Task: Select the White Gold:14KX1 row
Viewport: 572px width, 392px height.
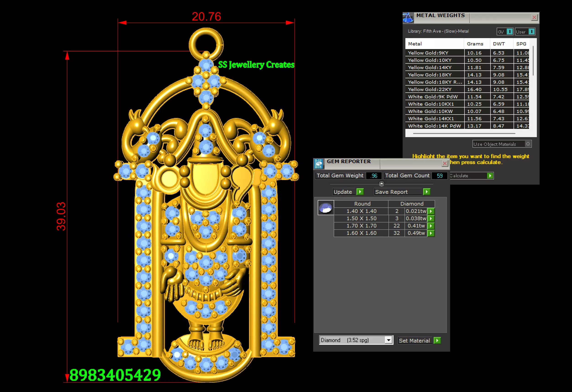Action: [x=467, y=119]
